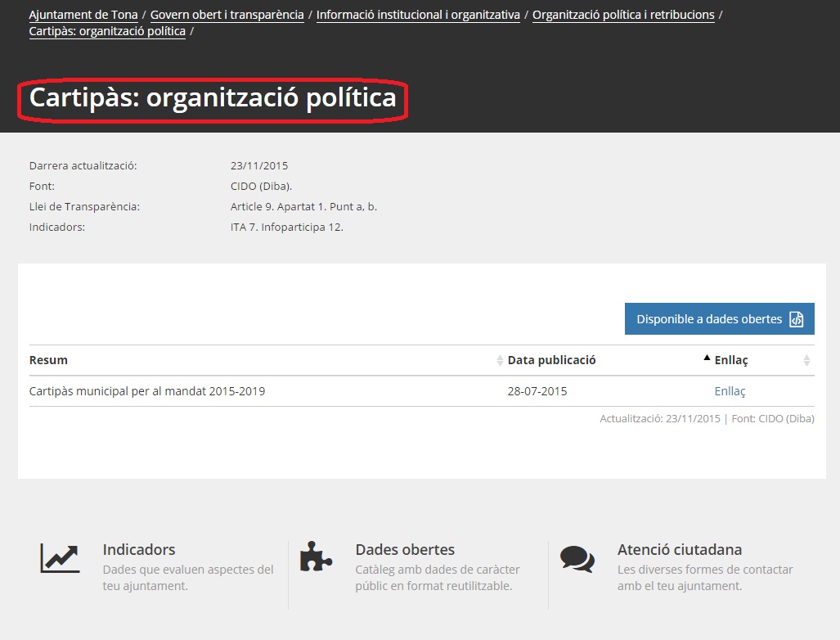Click the code file icon in the open data button
Image resolution: width=840 pixels, height=640 pixels.
tap(796, 319)
